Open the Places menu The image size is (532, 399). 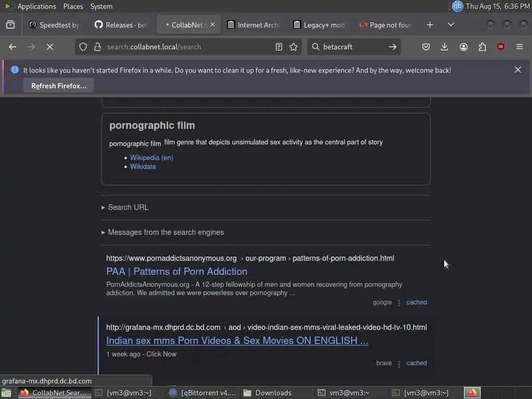click(73, 6)
